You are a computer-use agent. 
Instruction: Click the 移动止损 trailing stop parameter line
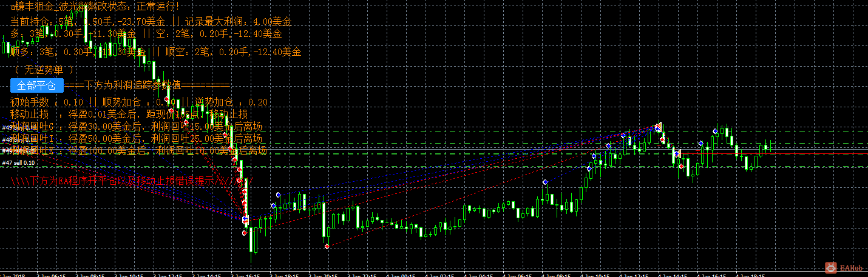(x=129, y=114)
